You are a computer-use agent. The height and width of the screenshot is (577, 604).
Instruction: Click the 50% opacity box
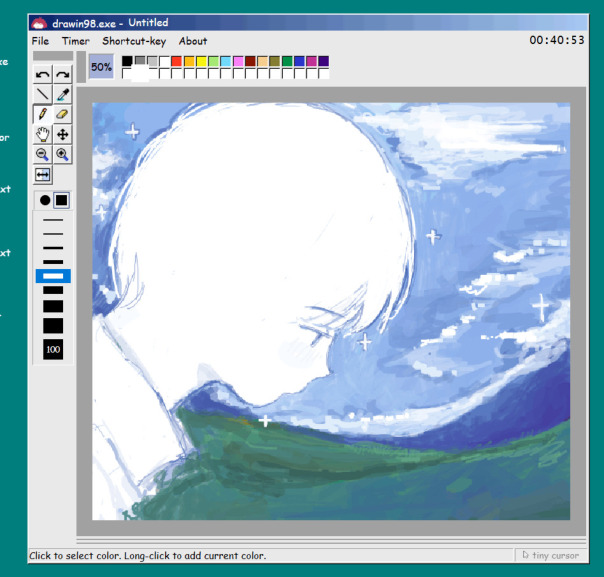[x=101, y=67]
